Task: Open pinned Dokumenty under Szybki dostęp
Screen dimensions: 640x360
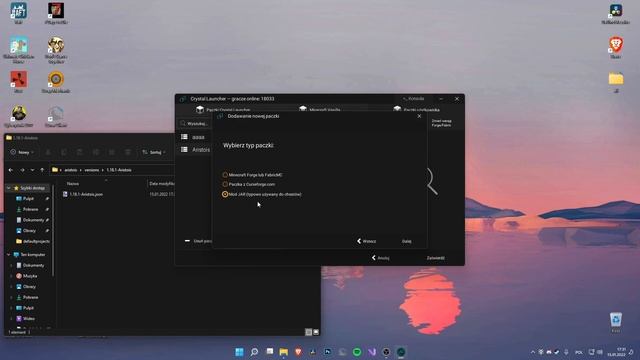Action: click(x=33, y=220)
